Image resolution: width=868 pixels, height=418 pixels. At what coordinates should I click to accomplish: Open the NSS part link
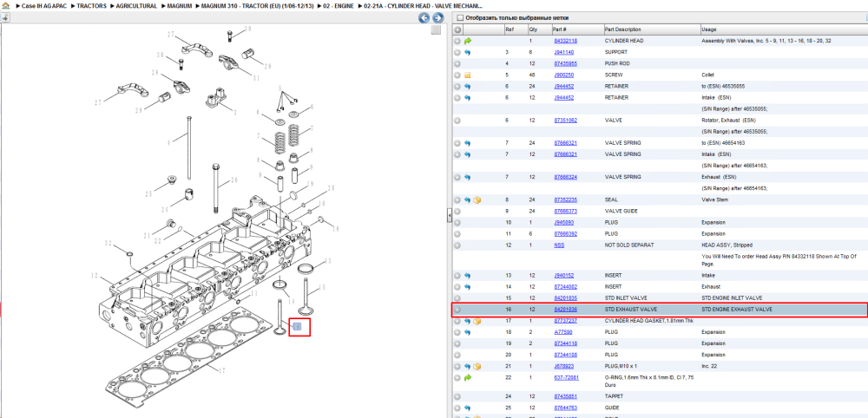coord(559,245)
